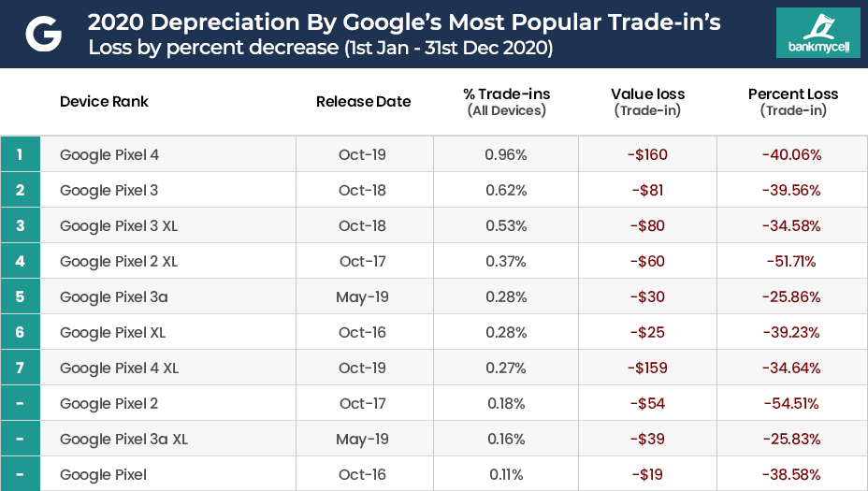
Task: Select the -$159 value loss cell
Action: [x=647, y=368]
